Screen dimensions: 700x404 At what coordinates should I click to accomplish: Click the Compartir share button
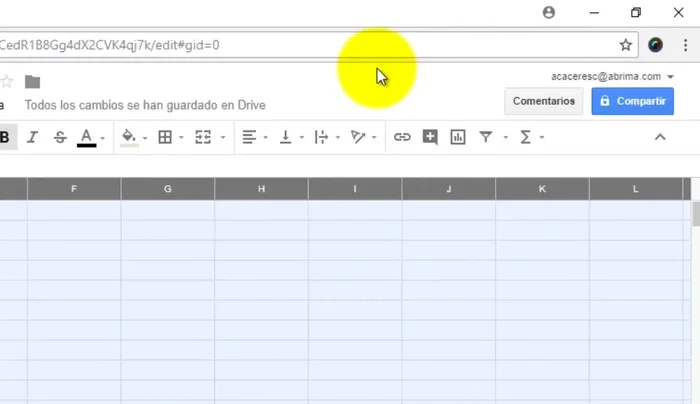pyautogui.click(x=633, y=101)
